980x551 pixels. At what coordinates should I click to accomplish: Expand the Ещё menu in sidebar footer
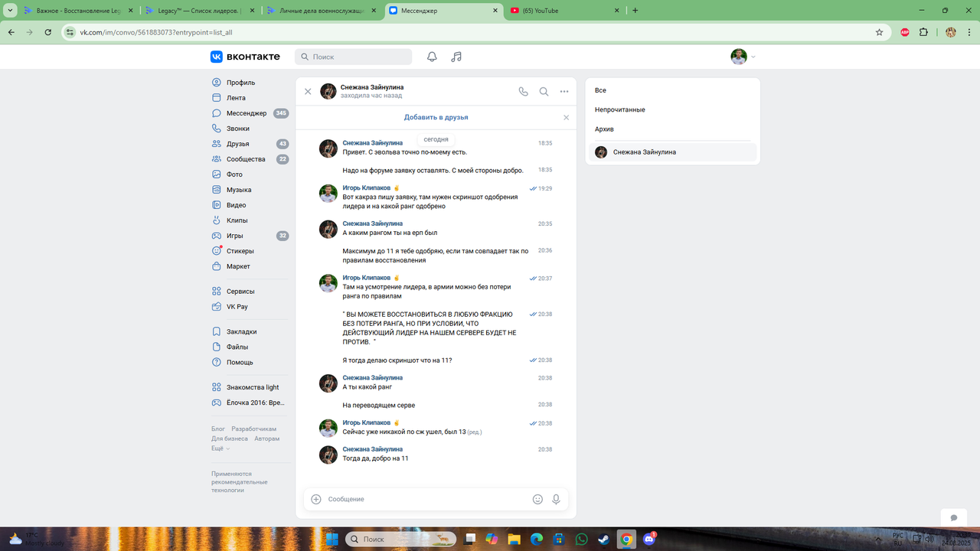coord(217,448)
